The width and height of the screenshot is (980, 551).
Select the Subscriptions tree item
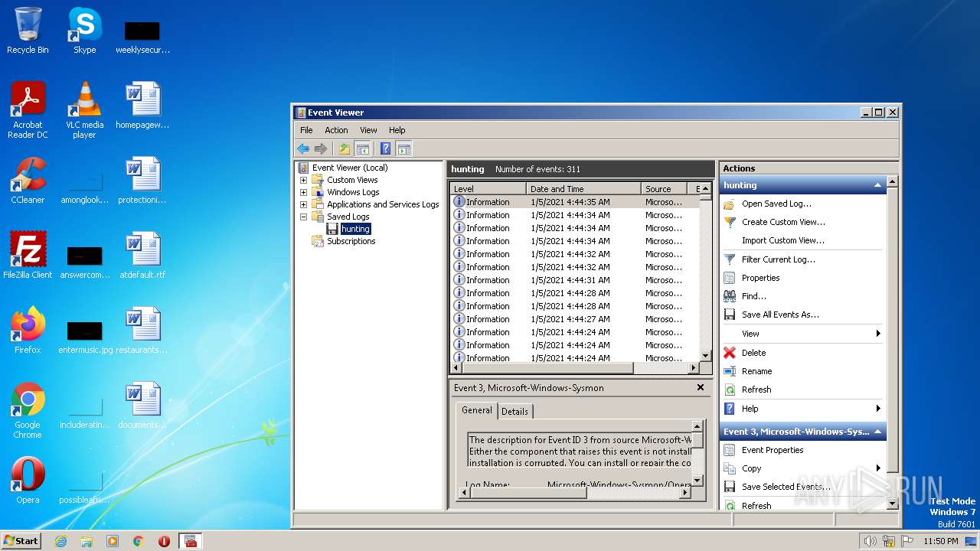point(351,241)
